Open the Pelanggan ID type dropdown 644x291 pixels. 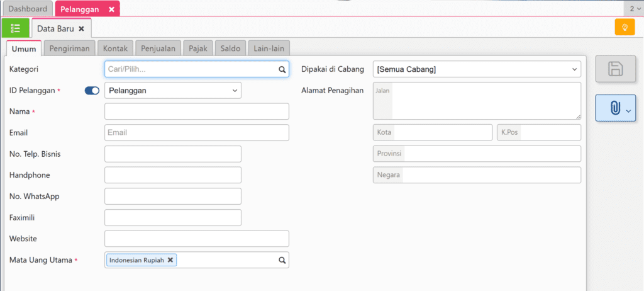point(172,91)
